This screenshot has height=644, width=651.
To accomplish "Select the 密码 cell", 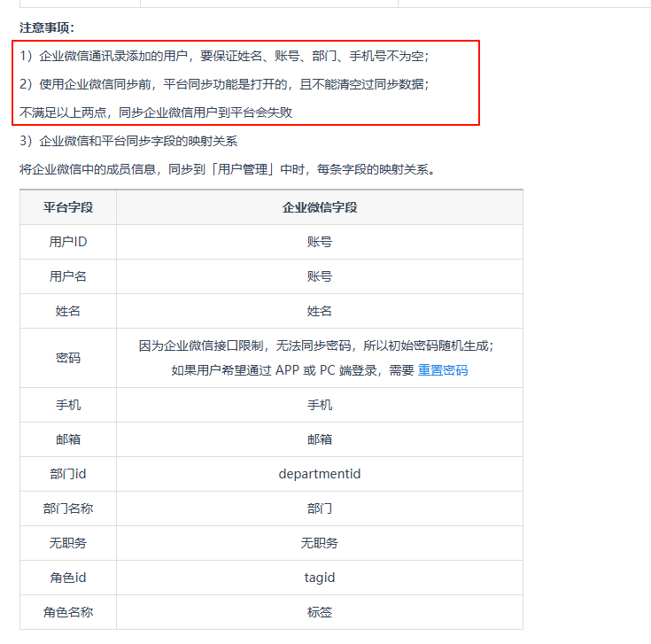I will pos(68,358).
